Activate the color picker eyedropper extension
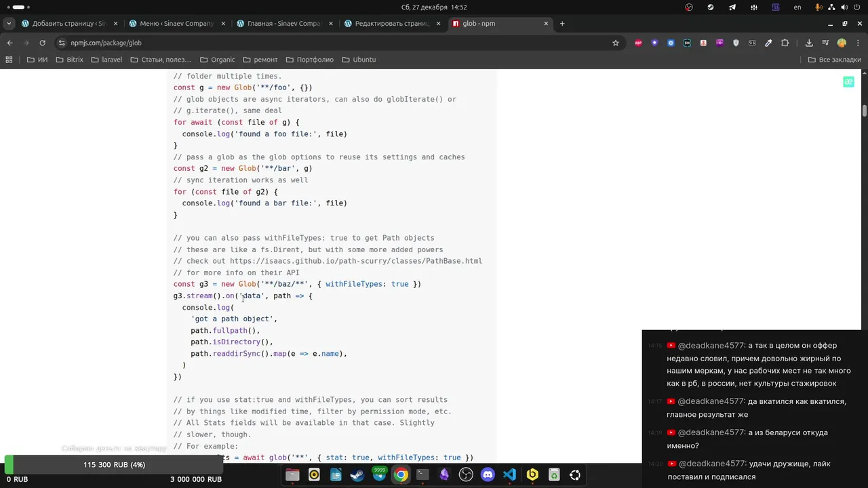The height and width of the screenshot is (488, 868). [768, 43]
